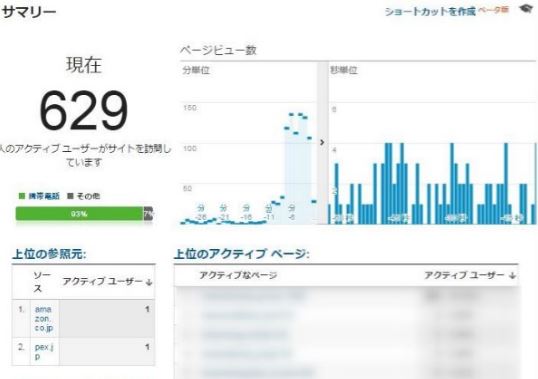Open the pex.jp source link
This screenshot has width=538, height=379.
(x=44, y=352)
